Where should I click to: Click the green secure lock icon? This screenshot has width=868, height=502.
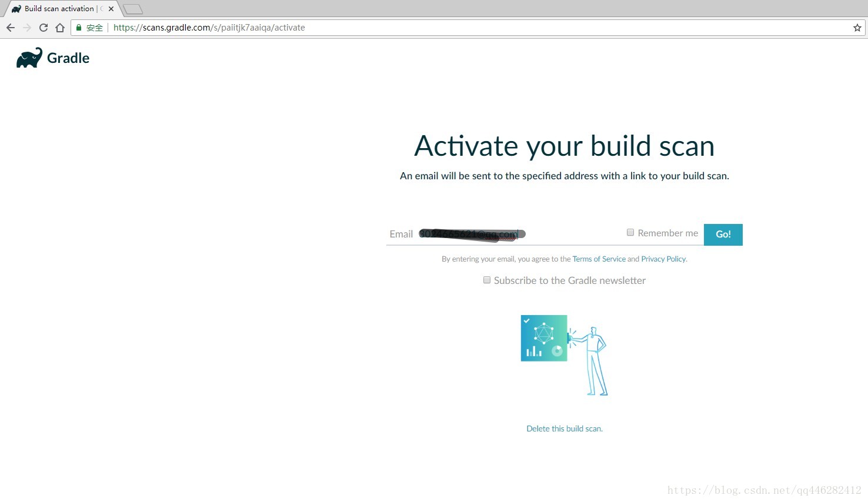pyautogui.click(x=79, y=28)
